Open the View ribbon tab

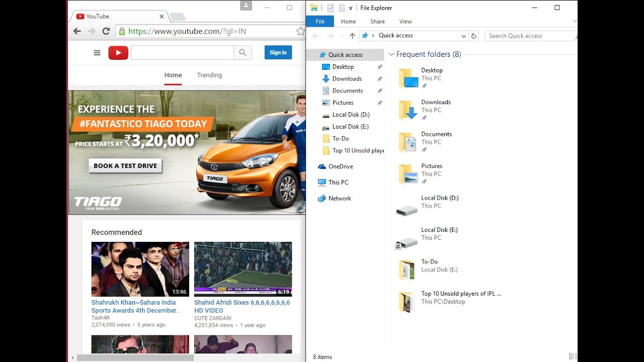point(406,22)
